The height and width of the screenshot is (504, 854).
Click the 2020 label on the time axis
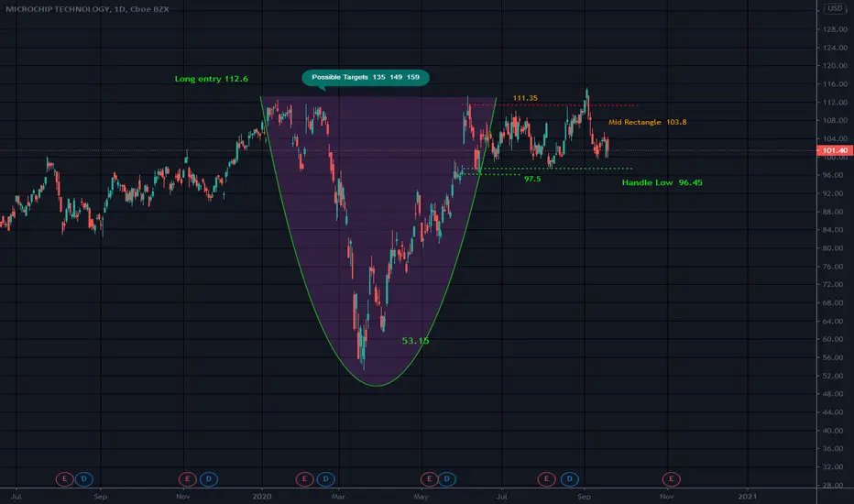262,497
